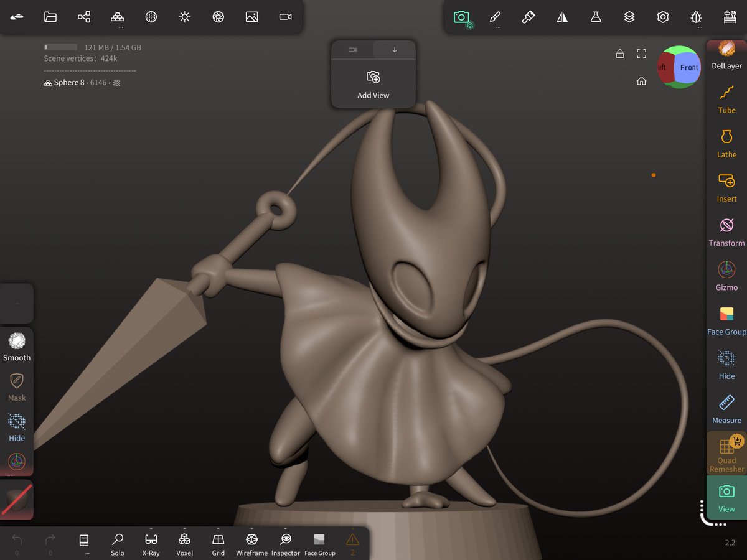This screenshot has height=560, width=747.
Task: Select the Hide shortcut on left panel
Action: (x=17, y=427)
